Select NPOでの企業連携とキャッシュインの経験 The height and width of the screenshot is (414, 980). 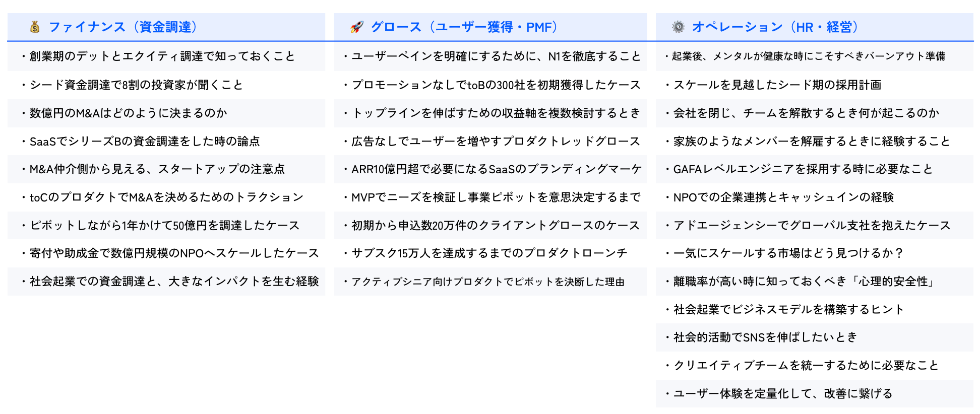click(x=815, y=197)
